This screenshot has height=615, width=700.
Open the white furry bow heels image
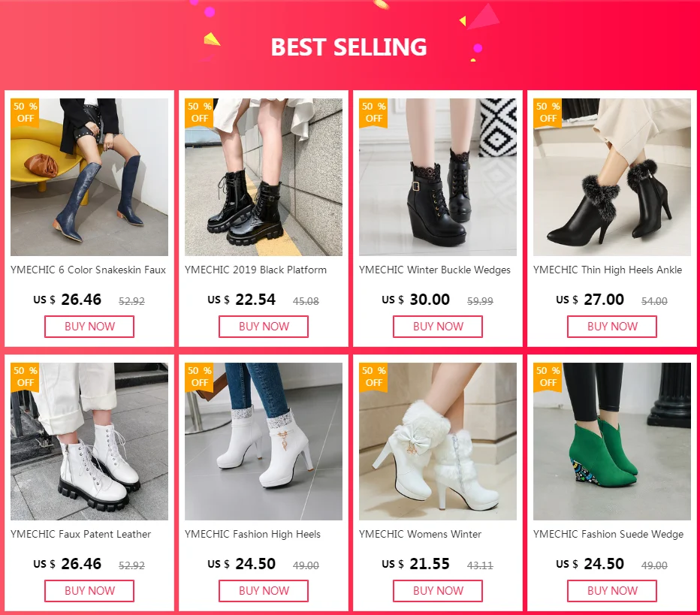point(437,442)
